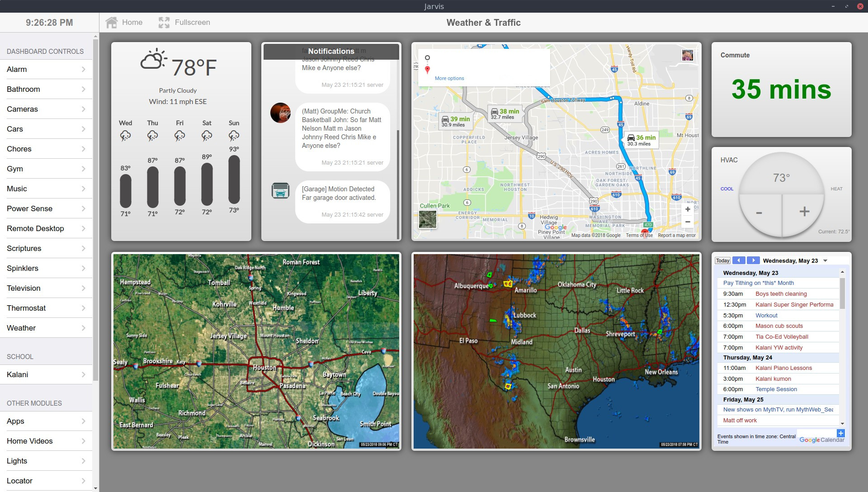Click the Home icon in top bar
This screenshot has height=492, width=868.
[x=111, y=23]
